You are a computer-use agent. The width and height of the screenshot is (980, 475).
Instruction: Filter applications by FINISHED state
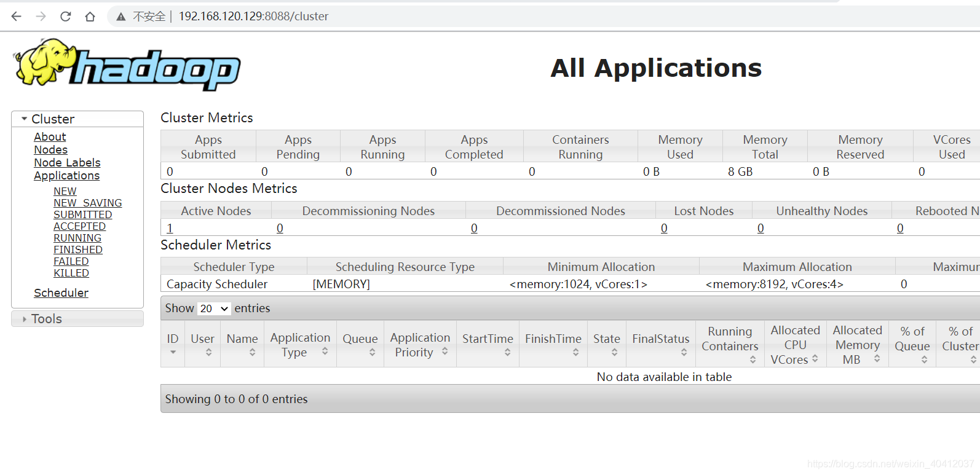[77, 249]
